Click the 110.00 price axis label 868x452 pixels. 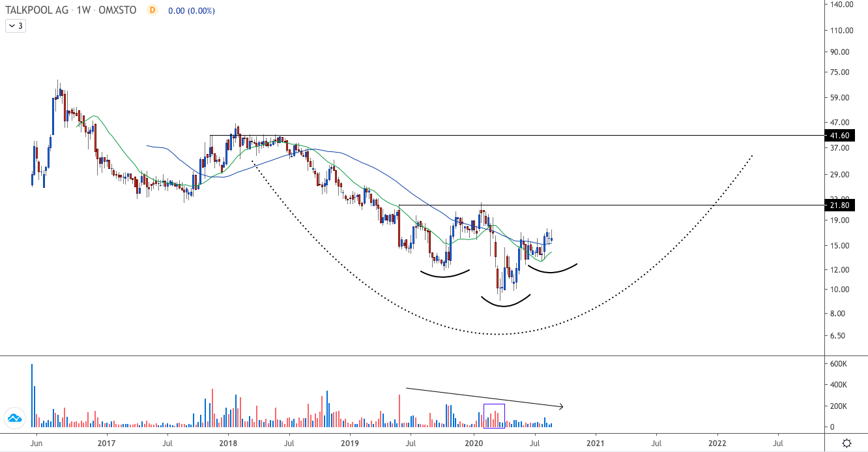click(x=841, y=31)
